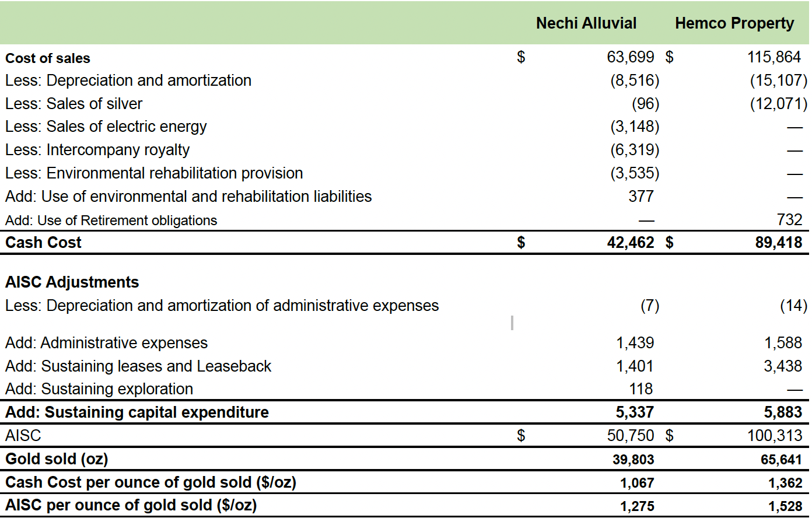Click the Cash Cost total 89,418
The height and width of the screenshot is (518, 812).
779,243
